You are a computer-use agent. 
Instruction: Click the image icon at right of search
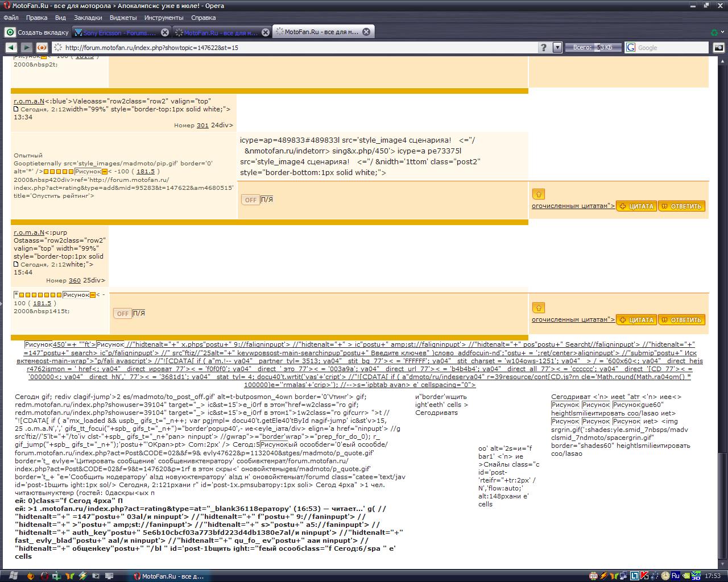(x=719, y=48)
